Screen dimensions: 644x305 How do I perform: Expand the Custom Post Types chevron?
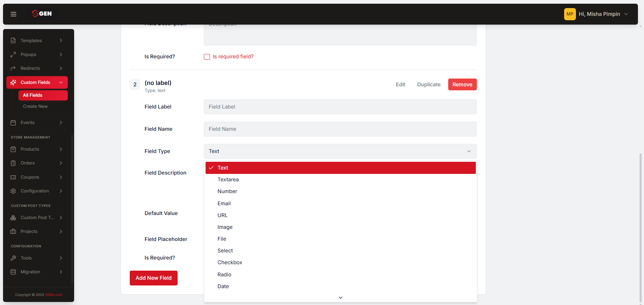pos(61,217)
